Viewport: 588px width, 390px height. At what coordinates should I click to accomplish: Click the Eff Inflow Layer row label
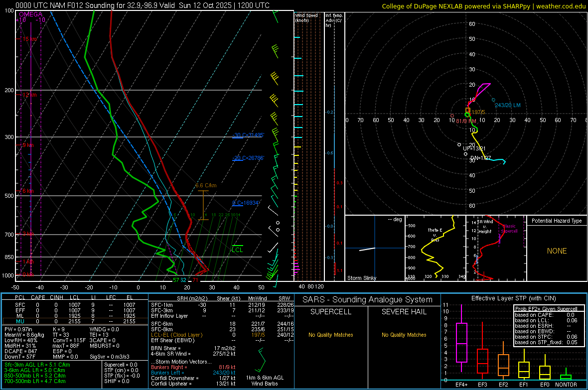click(169, 316)
